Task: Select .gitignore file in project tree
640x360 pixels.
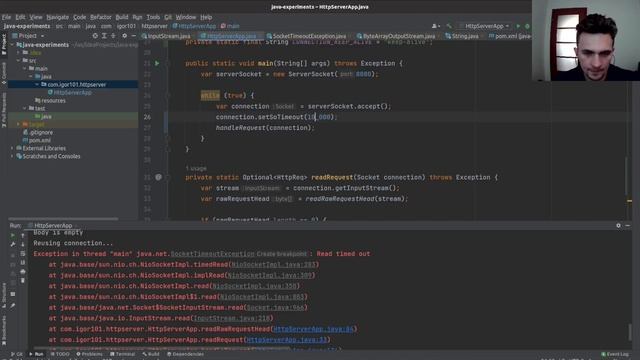Action: tap(41, 132)
